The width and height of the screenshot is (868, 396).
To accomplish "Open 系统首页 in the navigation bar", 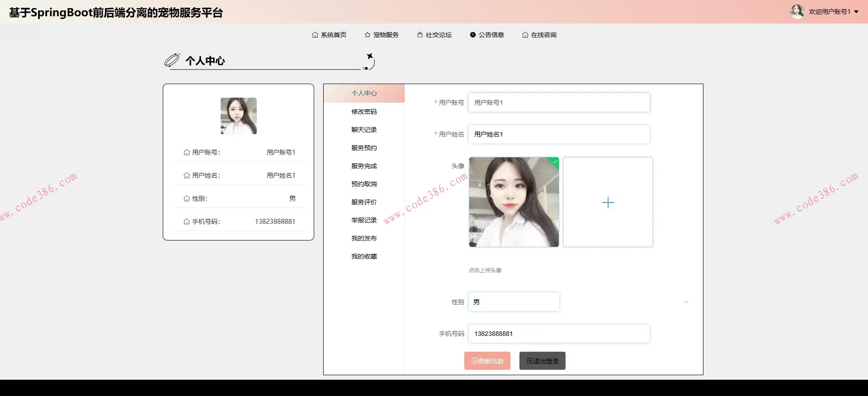I will tap(329, 35).
